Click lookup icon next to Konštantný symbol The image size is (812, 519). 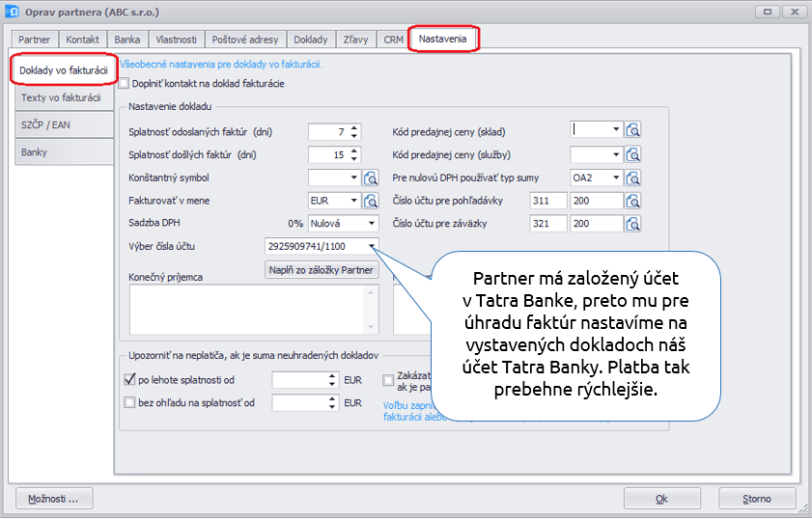(371, 178)
